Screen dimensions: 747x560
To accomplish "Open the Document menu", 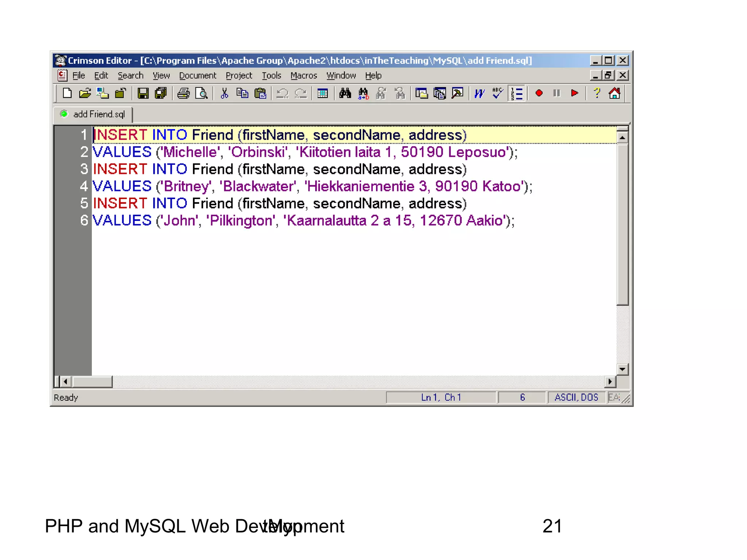I will [x=198, y=75].
